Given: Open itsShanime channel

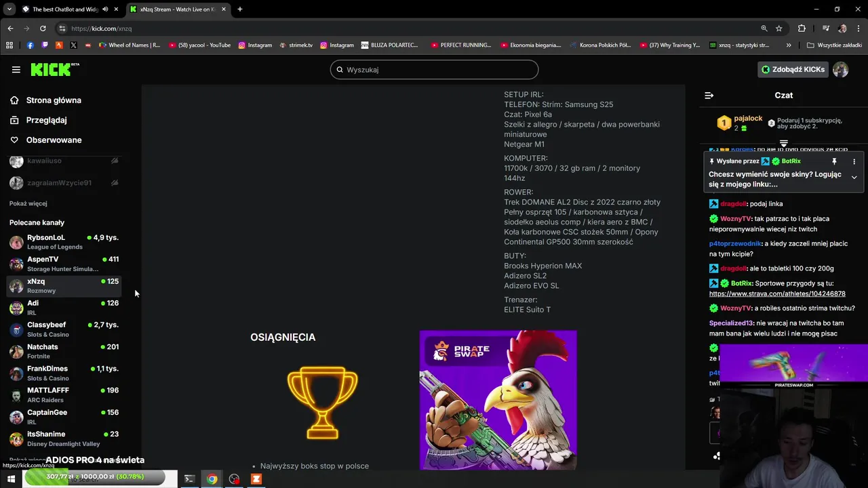Looking at the screenshot, I should (x=64, y=439).
